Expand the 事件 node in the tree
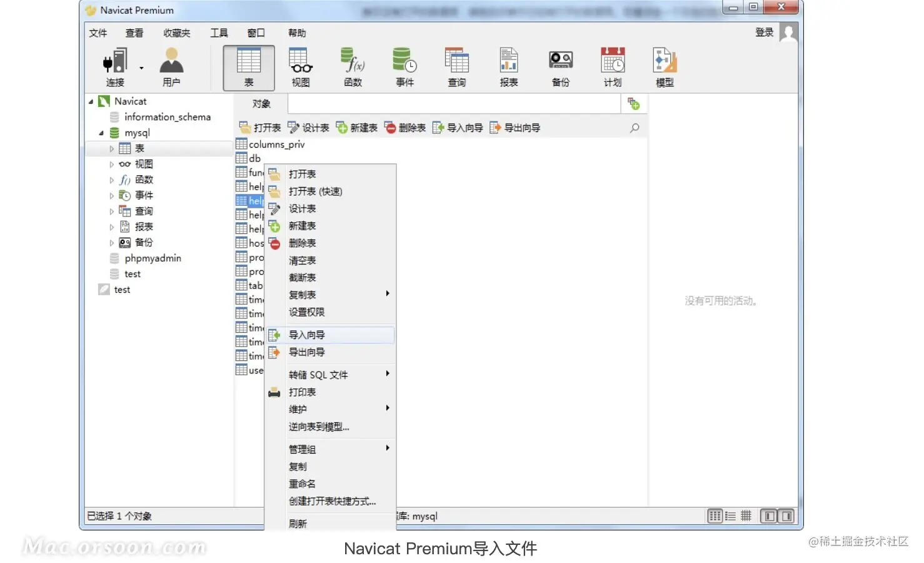The image size is (924, 563). (x=111, y=196)
